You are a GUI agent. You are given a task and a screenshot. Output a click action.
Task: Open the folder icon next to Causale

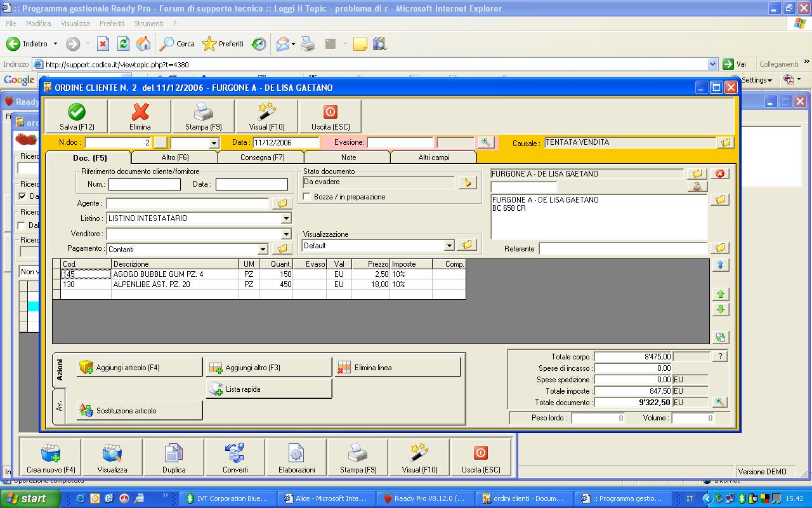coord(726,143)
